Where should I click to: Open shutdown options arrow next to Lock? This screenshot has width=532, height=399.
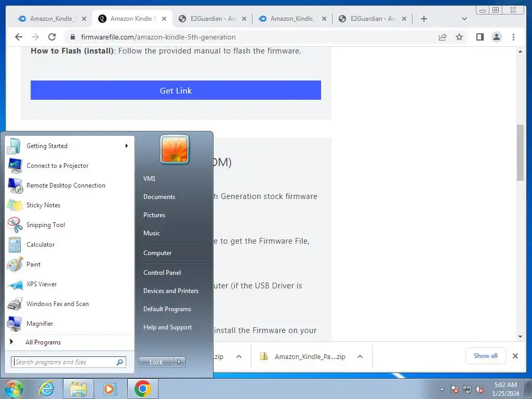tap(179, 362)
